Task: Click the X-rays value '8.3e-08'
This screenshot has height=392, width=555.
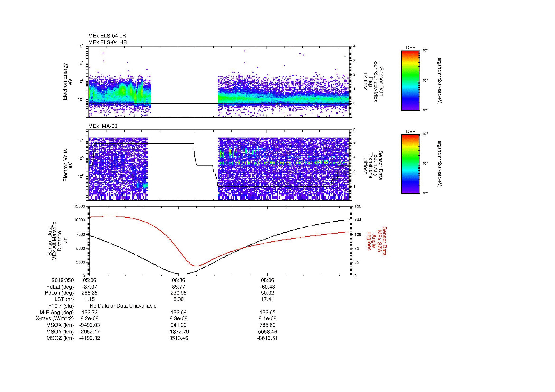Action: pyautogui.click(x=178, y=318)
